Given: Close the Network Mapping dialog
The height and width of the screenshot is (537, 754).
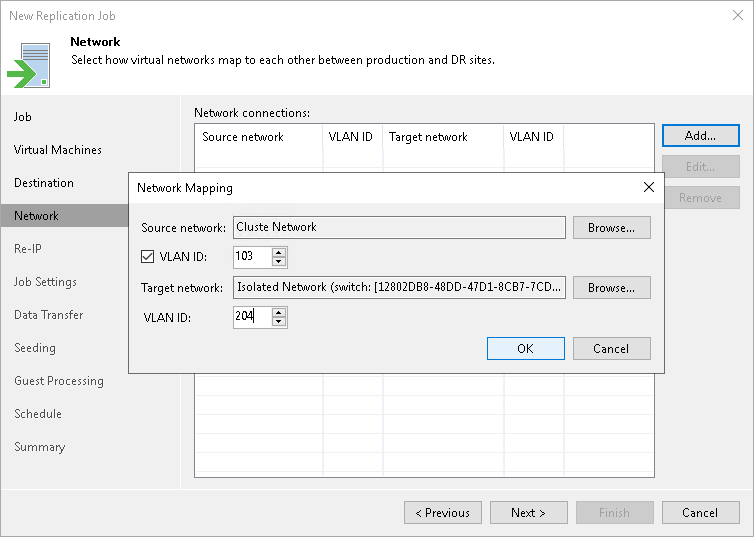Looking at the screenshot, I should (x=649, y=187).
